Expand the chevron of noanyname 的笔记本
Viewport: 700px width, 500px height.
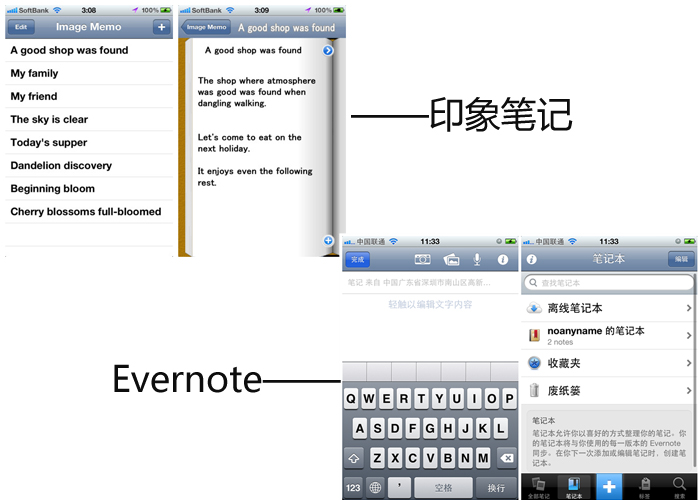tap(689, 335)
